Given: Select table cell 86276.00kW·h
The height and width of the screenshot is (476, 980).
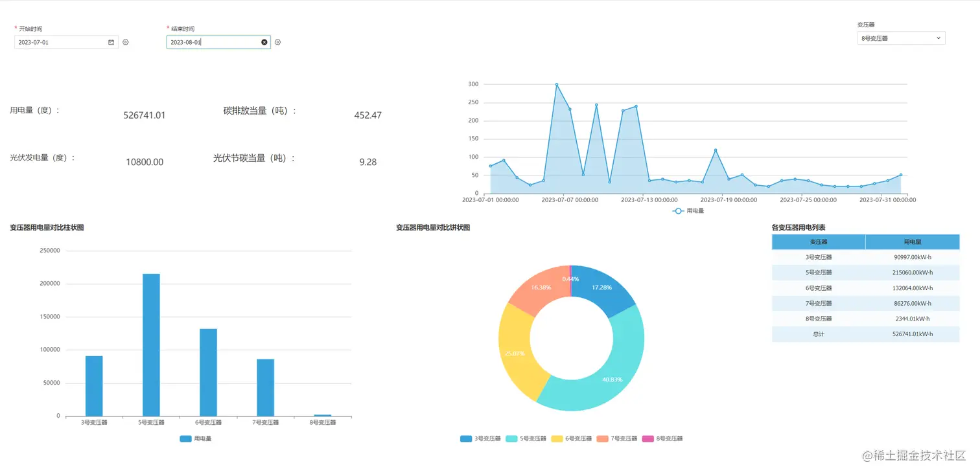Looking at the screenshot, I should [x=913, y=303].
